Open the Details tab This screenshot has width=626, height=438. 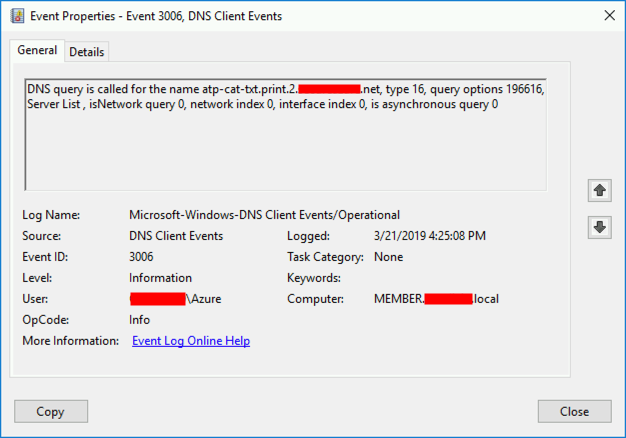point(87,52)
